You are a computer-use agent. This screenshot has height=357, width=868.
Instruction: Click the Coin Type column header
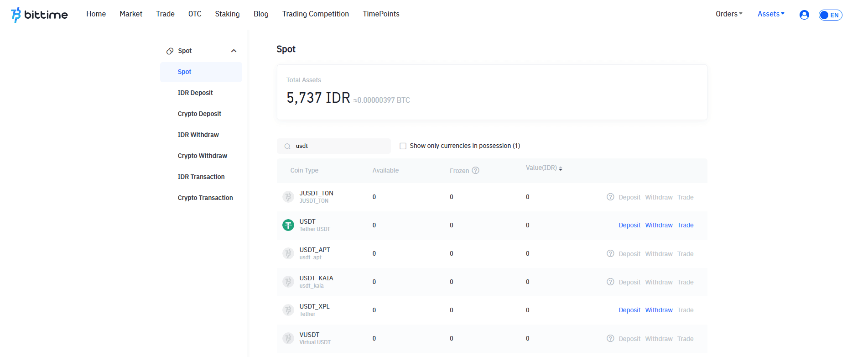pos(304,171)
